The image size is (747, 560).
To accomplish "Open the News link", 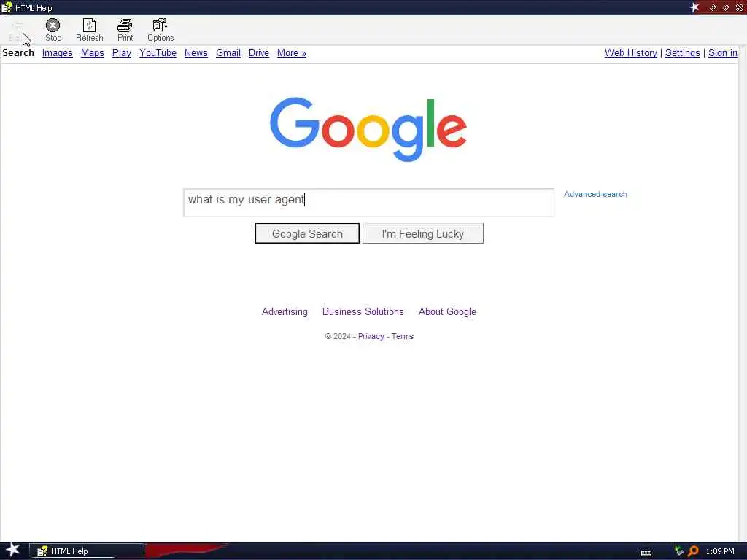I will coord(196,52).
